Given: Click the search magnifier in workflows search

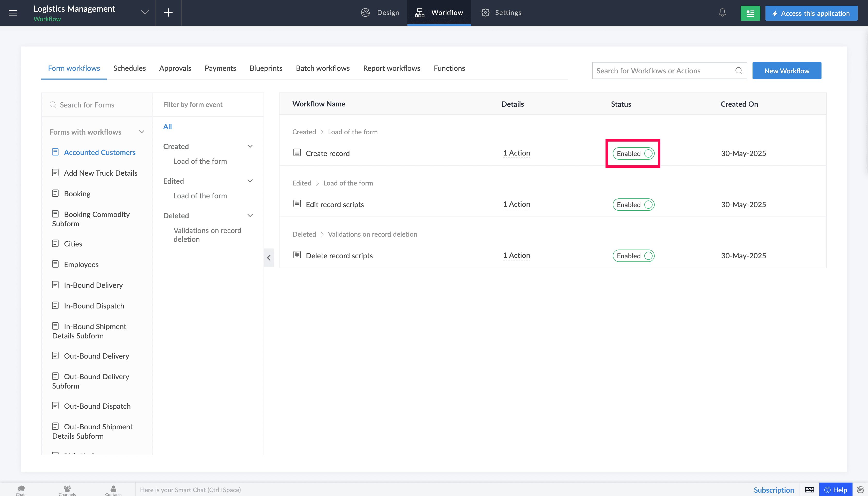Looking at the screenshot, I should pyautogui.click(x=739, y=71).
